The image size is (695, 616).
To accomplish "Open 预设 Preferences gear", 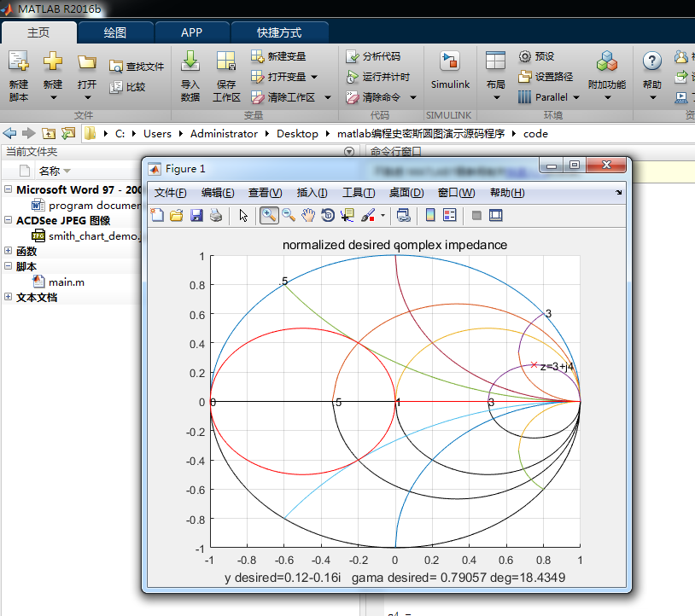I will (x=536, y=56).
